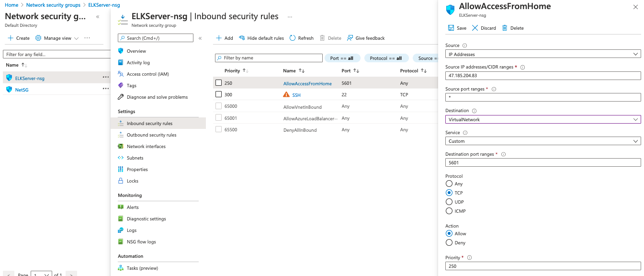Image resolution: width=644 pixels, height=276 pixels.
Task: Open the Service dropdown
Action: tap(543, 141)
